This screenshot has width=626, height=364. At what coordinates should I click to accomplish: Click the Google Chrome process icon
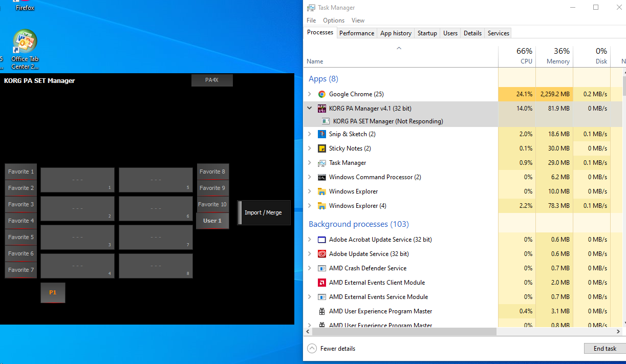[x=322, y=94]
